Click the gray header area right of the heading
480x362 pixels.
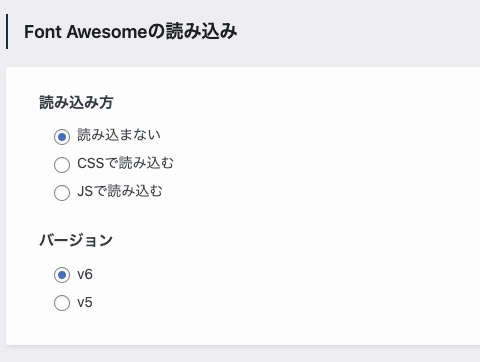click(360, 32)
